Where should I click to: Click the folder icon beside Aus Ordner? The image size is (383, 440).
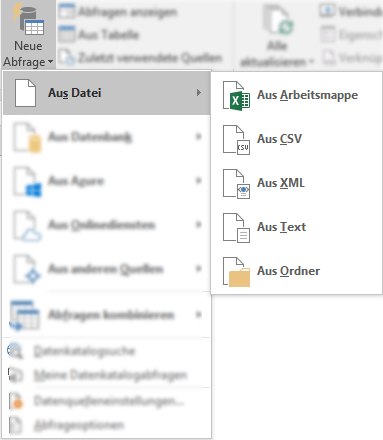pos(236,272)
